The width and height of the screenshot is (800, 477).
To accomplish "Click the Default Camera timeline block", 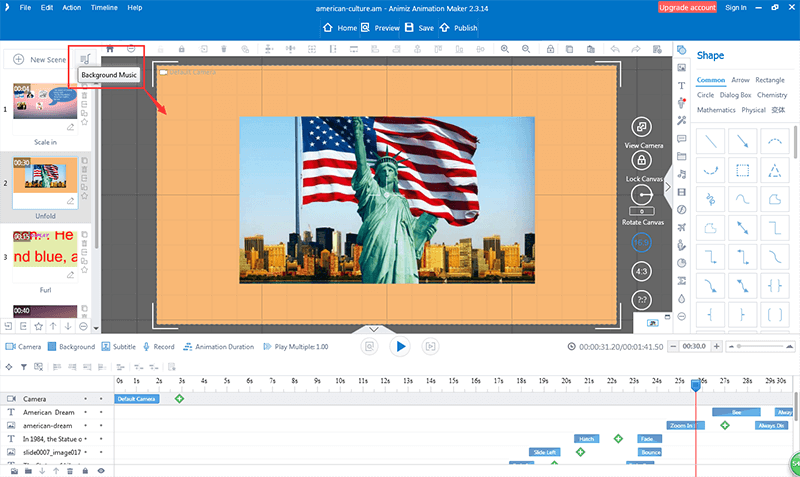I will pyautogui.click(x=137, y=399).
